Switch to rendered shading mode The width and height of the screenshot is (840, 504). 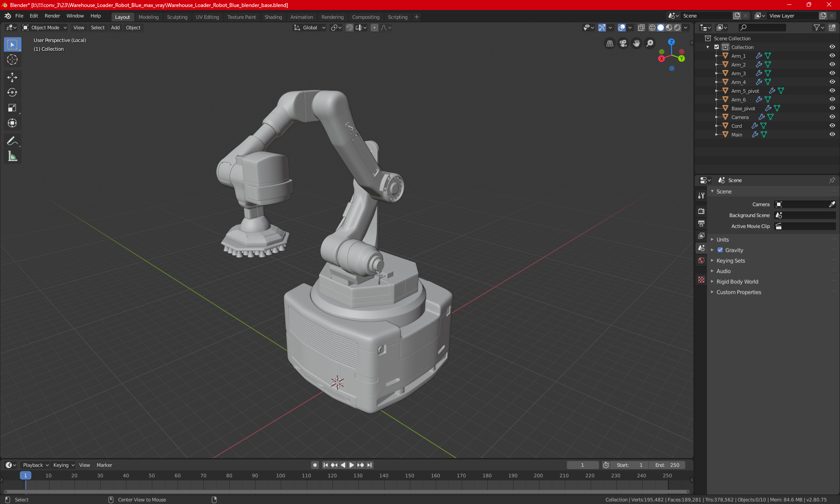pos(677,28)
